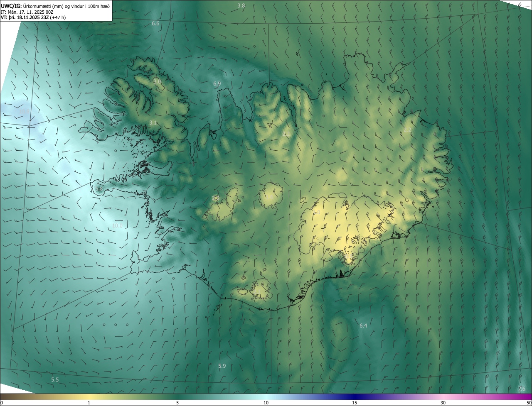Click the 10.8 value label
The height and width of the screenshot is (406, 532).
click(25, 111)
